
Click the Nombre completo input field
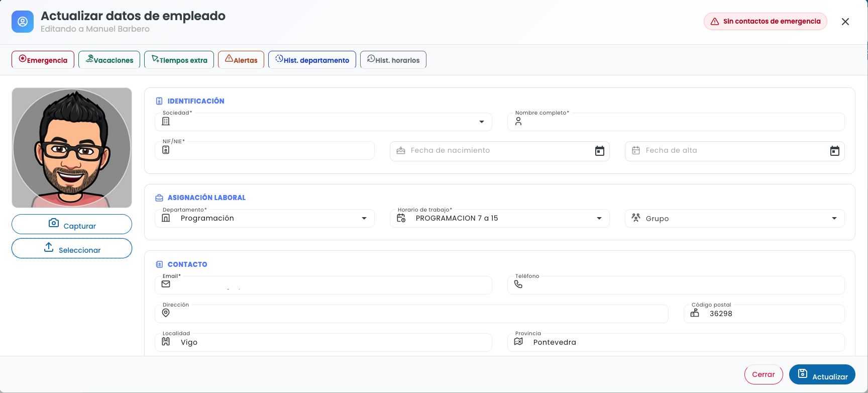[x=676, y=122]
